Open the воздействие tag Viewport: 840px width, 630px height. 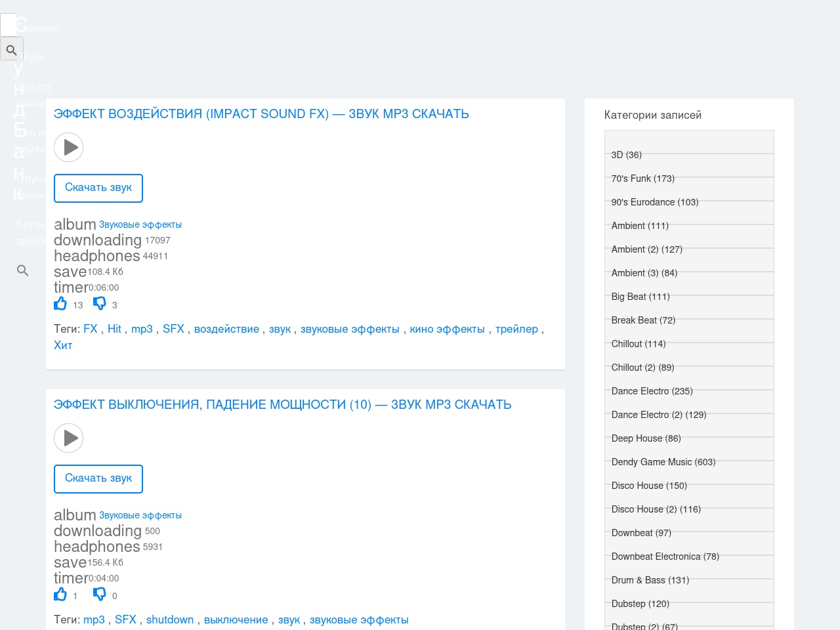226,329
